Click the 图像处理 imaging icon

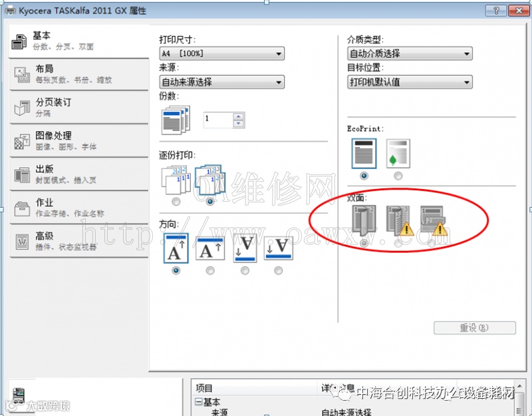22,141
